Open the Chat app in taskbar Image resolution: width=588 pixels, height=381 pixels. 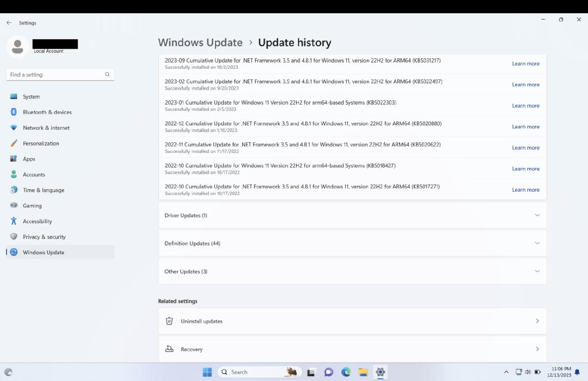(328, 372)
